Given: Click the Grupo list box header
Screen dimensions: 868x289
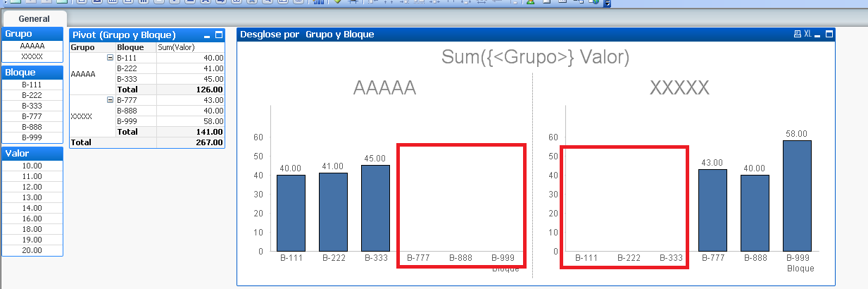Looking at the screenshot, I should point(32,34).
